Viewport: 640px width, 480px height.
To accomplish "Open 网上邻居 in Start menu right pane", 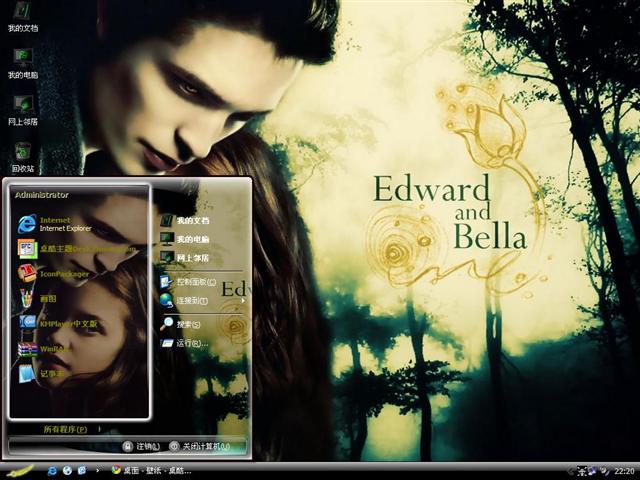I will [x=184, y=258].
